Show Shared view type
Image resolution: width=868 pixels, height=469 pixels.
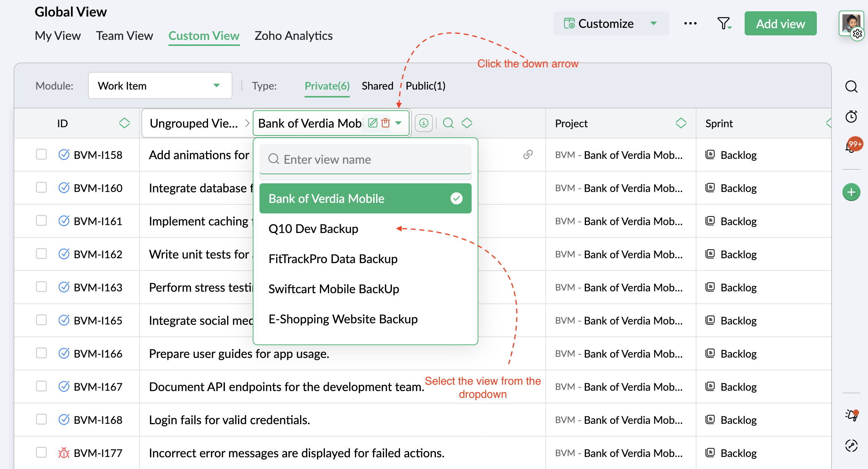[x=377, y=86]
